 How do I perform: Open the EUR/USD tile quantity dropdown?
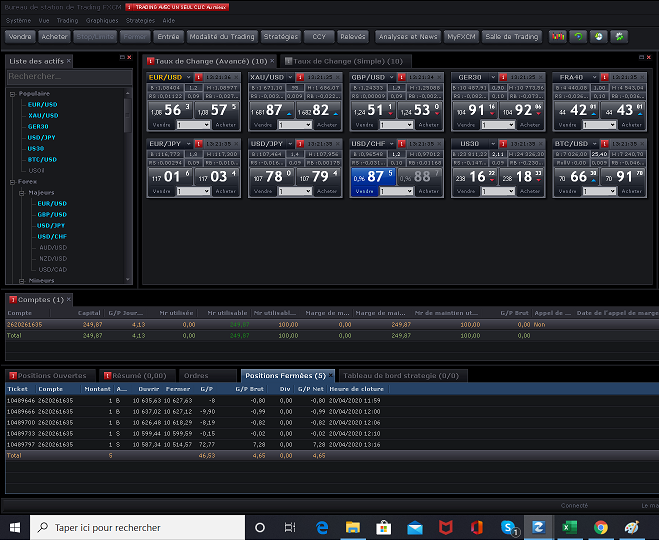point(206,125)
